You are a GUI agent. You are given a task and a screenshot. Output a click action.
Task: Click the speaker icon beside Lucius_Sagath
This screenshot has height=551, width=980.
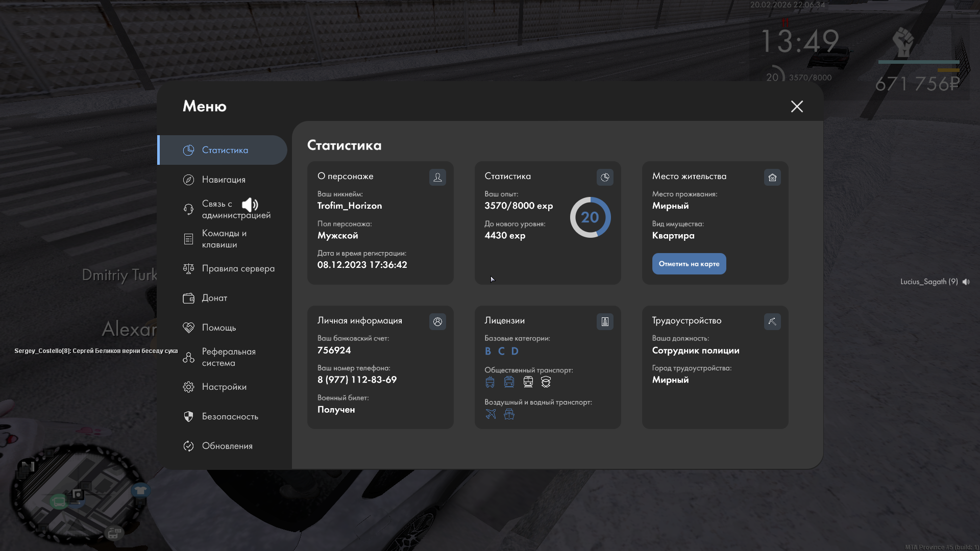[966, 282]
